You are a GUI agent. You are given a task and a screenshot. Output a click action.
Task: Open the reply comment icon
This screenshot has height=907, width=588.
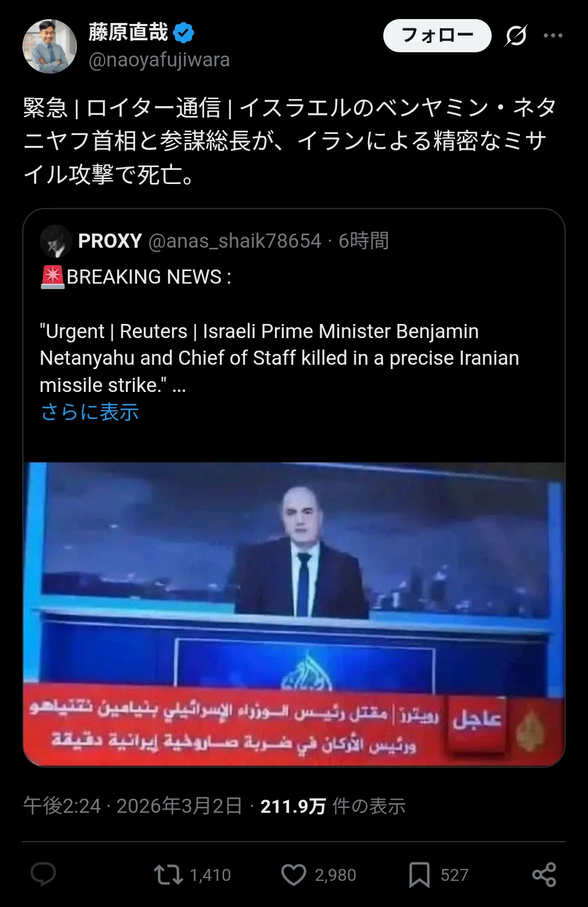coord(44,874)
